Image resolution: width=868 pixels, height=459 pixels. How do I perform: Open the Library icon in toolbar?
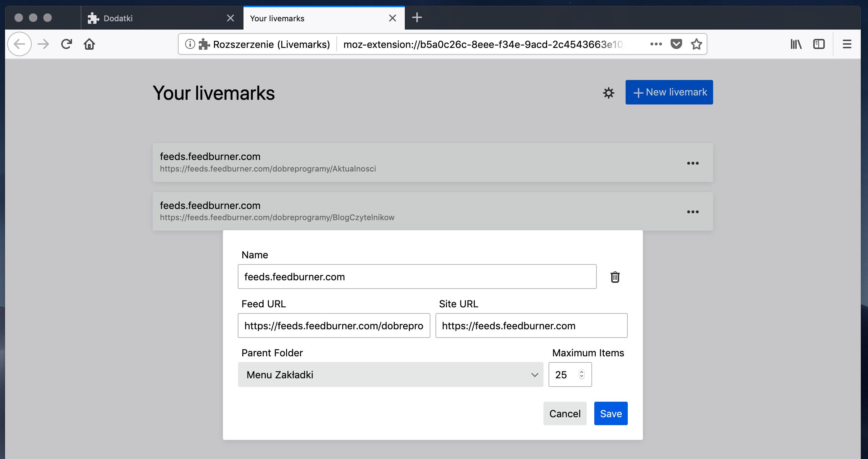click(x=796, y=44)
